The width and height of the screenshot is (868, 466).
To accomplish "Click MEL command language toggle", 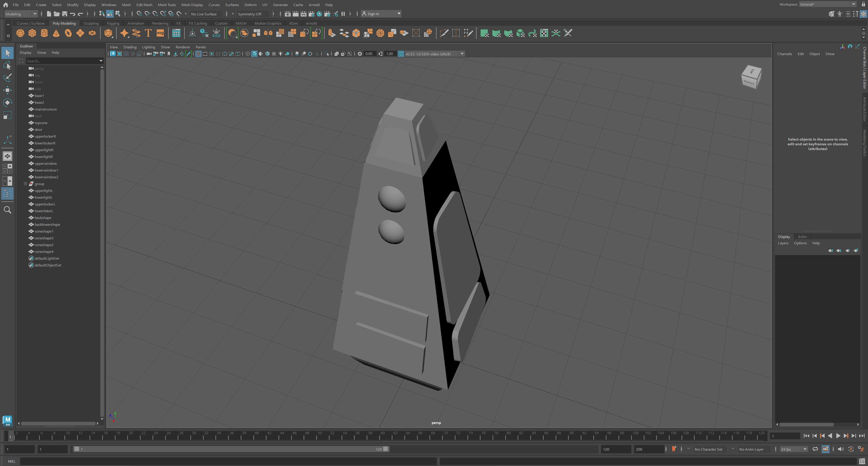I will click(12, 461).
